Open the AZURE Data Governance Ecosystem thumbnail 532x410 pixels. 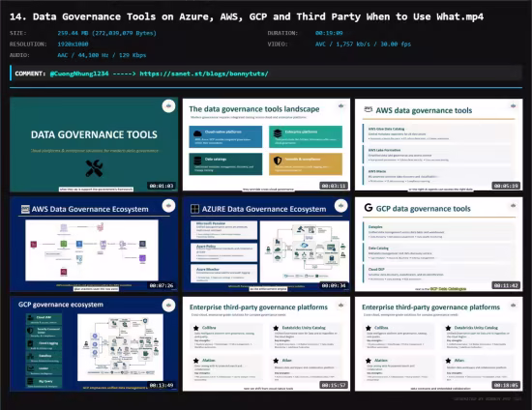[x=266, y=245]
